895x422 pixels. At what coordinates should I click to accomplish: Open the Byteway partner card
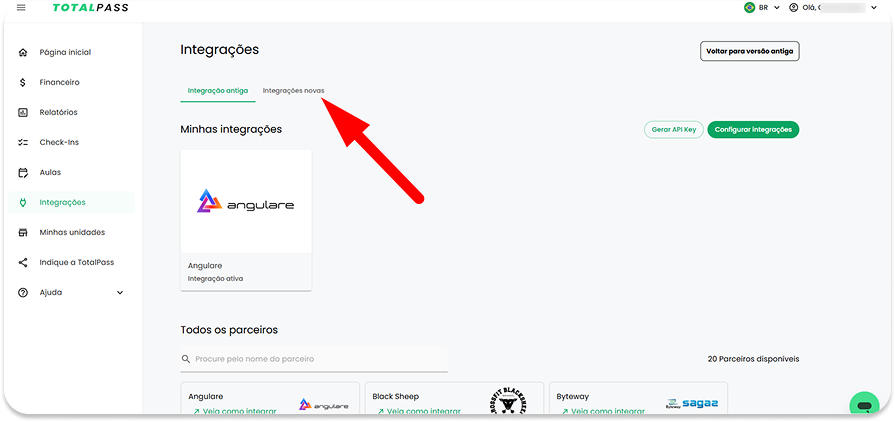(638, 399)
